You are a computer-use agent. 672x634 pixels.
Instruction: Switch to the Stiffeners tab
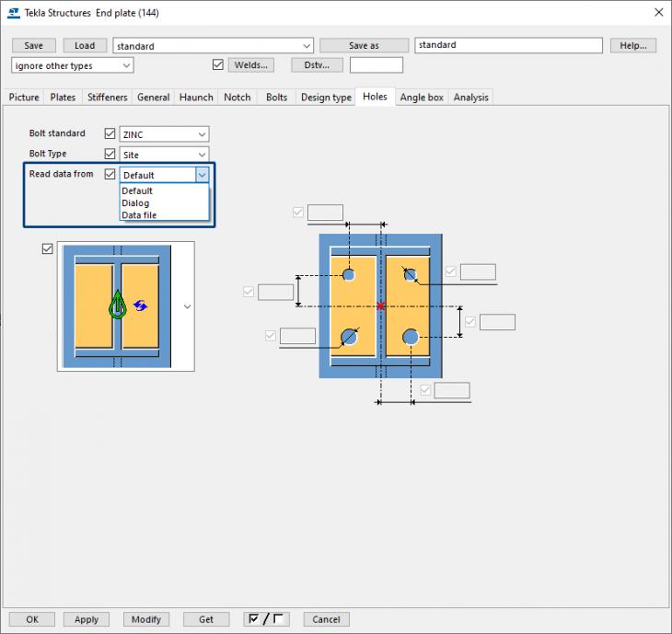pyautogui.click(x=107, y=98)
